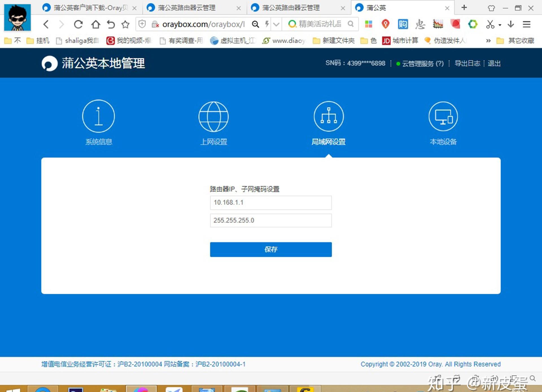Bookmark this page with the star icon
The width and height of the screenshot is (542, 392).
pos(125,25)
